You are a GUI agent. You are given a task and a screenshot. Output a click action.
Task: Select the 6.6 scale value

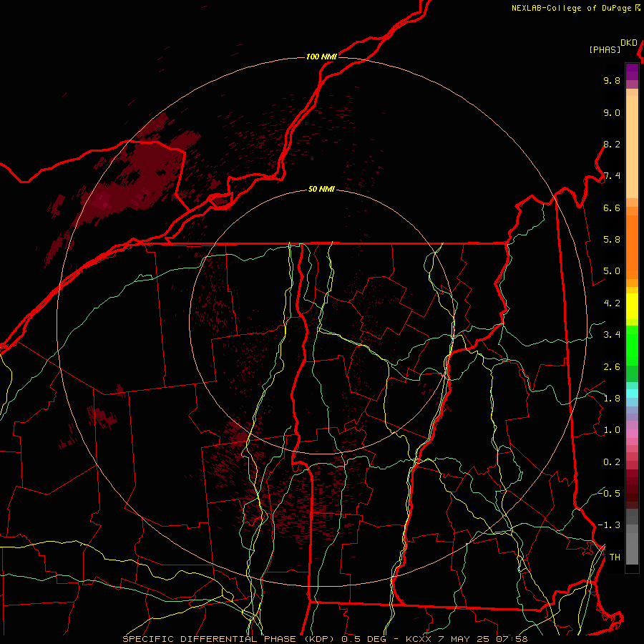point(612,208)
